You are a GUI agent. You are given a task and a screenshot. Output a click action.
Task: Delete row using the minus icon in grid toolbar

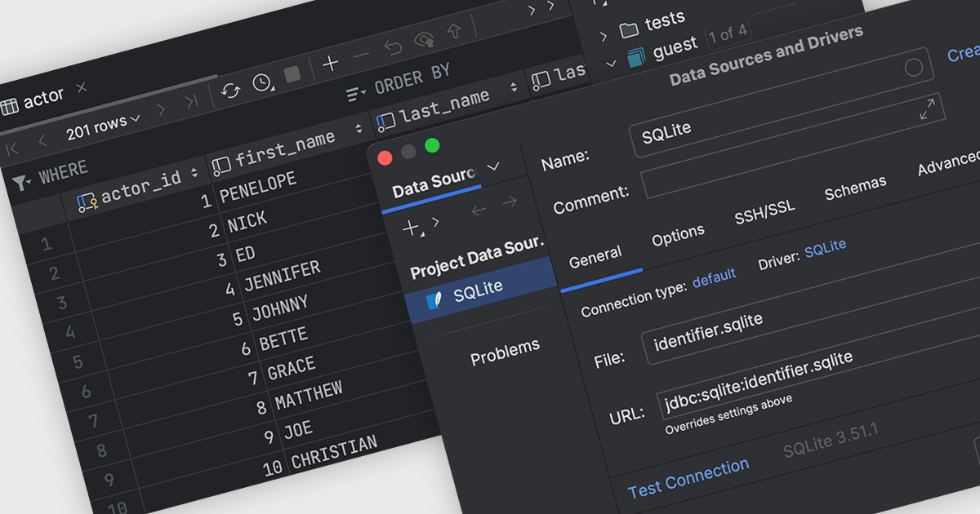click(x=362, y=55)
